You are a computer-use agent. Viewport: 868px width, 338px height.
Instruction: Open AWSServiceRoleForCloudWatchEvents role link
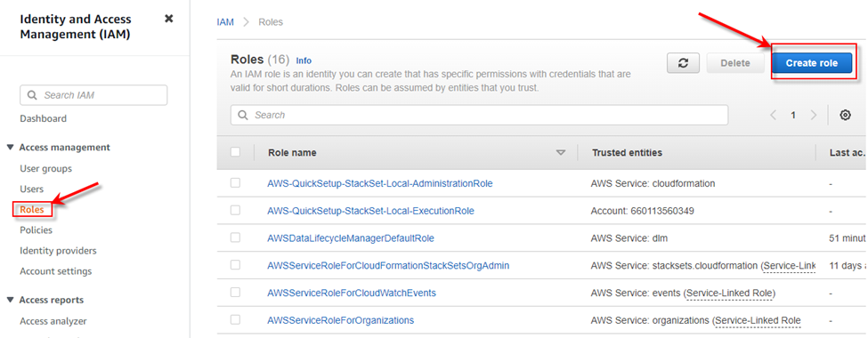pyautogui.click(x=352, y=293)
